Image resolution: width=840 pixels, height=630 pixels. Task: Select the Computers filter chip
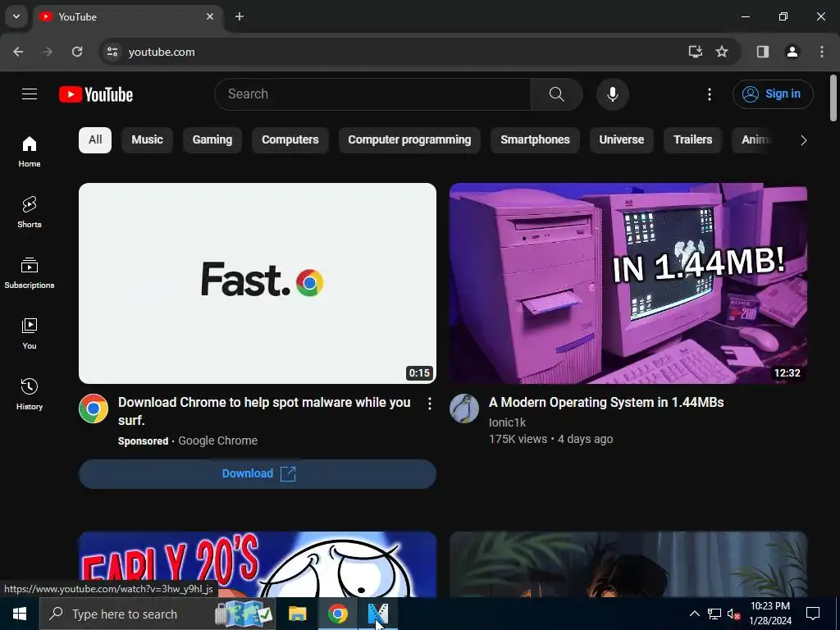pos(290,139)
